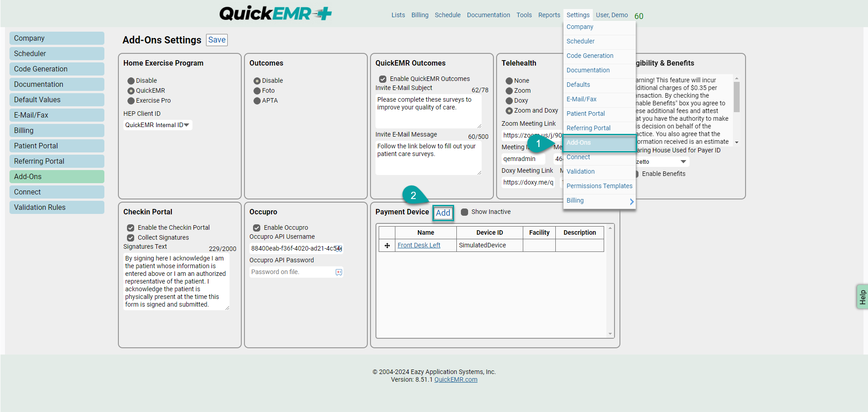Open the Lists menu
Image resolution: width=868 pixels, height=412 pixels.
point(398,15)
